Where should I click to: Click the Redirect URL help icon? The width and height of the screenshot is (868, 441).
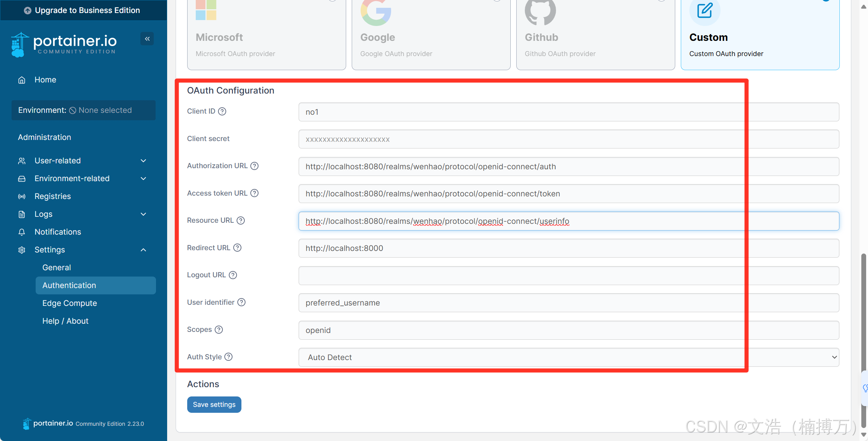tap(237, 248)
